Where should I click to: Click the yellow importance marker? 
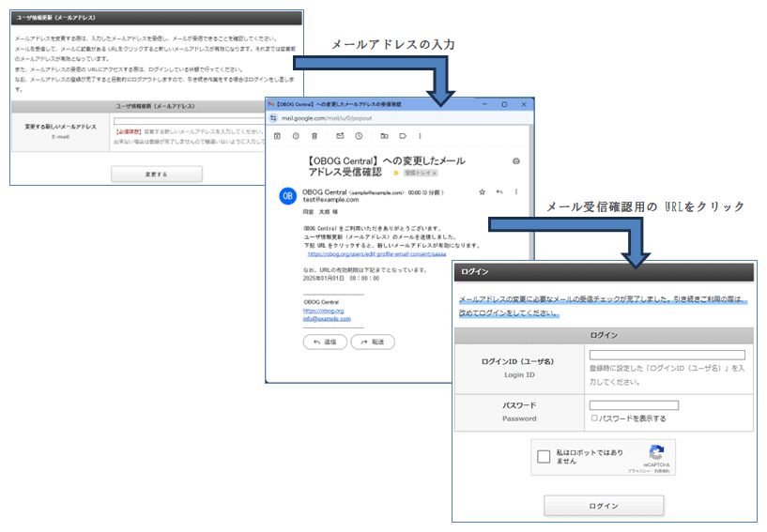395,173
